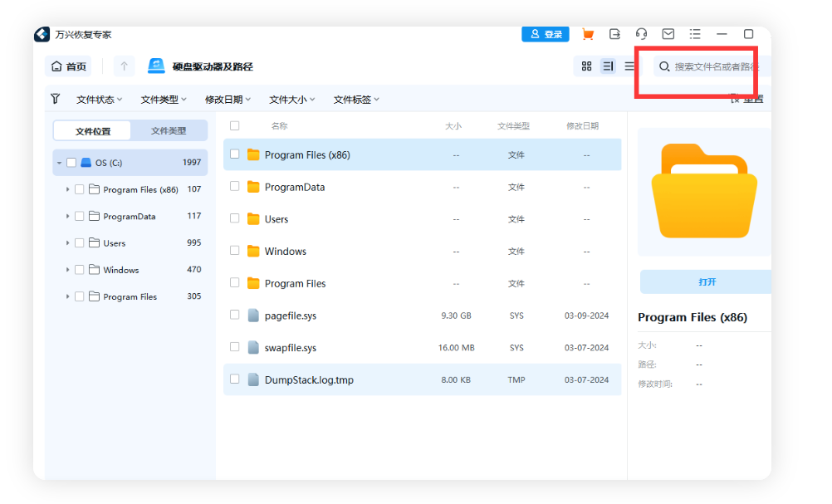Tick the checkbox next to pagefile.sys
This screenshot has width=832, height=504.
(x=234, y=316)
